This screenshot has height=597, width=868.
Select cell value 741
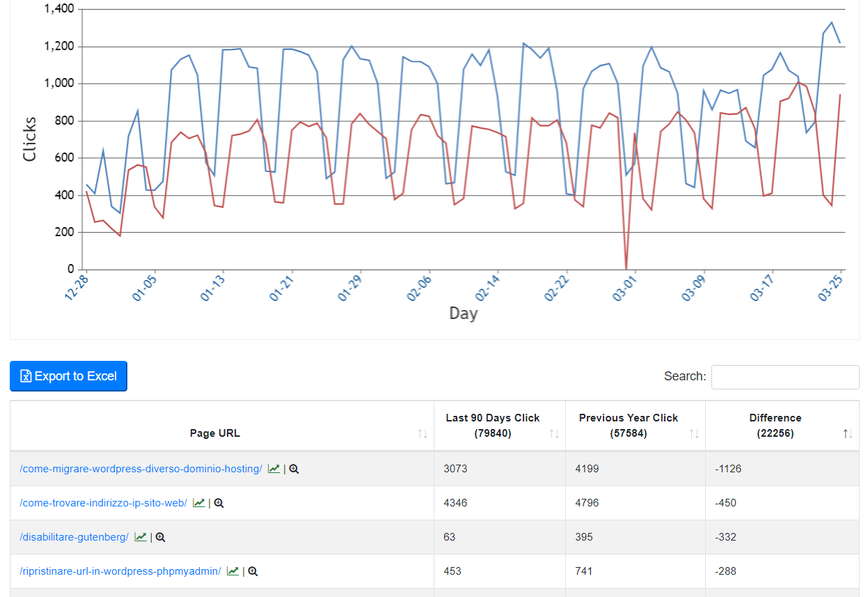tap(584, 571)
